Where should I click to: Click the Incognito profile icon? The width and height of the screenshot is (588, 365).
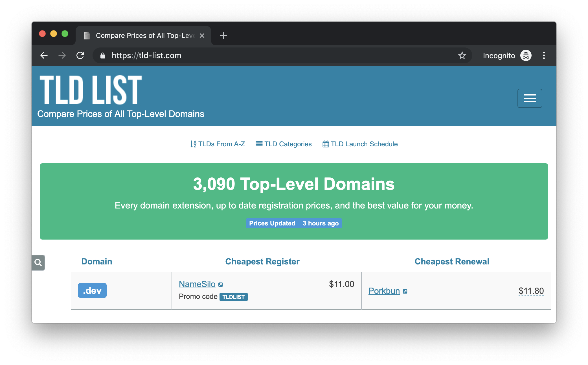526,55
